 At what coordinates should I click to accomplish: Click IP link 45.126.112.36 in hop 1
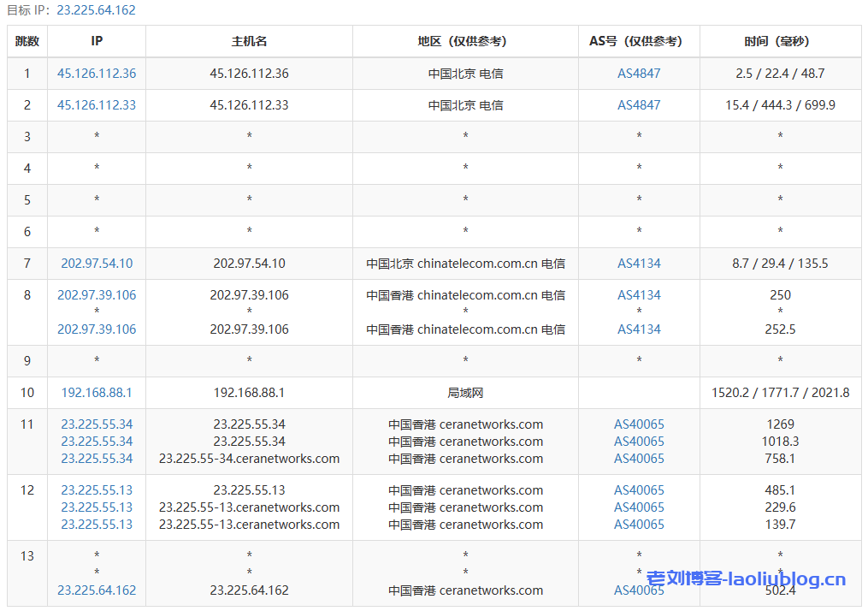[x=97, y=74]
